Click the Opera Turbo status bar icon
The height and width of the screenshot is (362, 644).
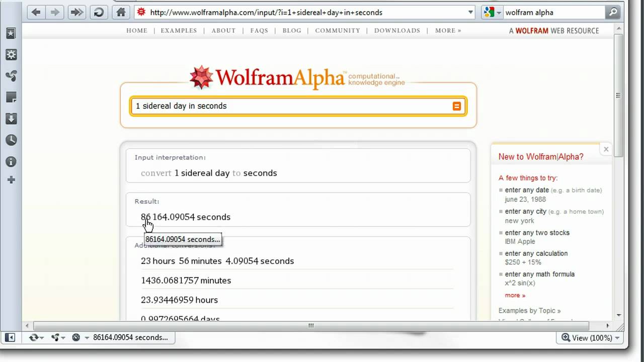coord(76,337)
